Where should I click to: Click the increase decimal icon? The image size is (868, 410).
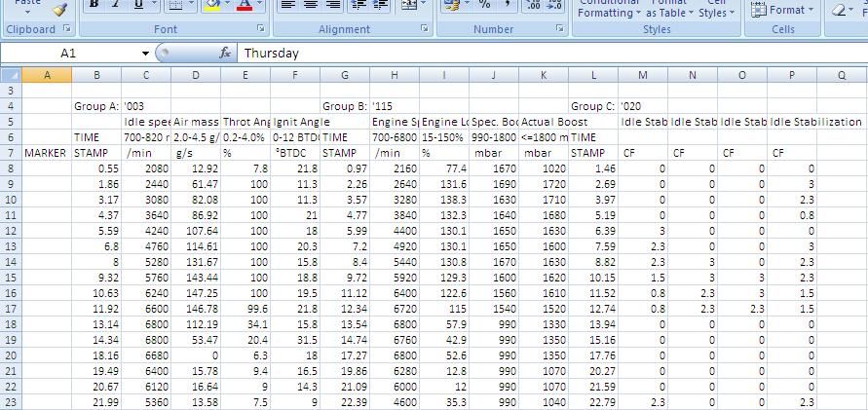[x=533, y=5]
